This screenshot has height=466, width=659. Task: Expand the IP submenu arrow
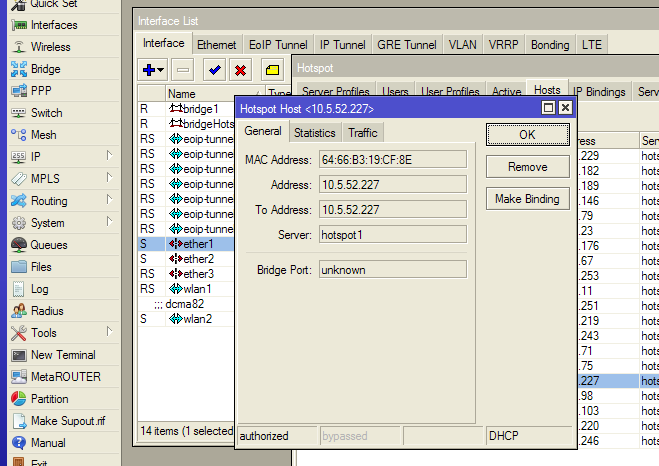[x=109, y=157]
